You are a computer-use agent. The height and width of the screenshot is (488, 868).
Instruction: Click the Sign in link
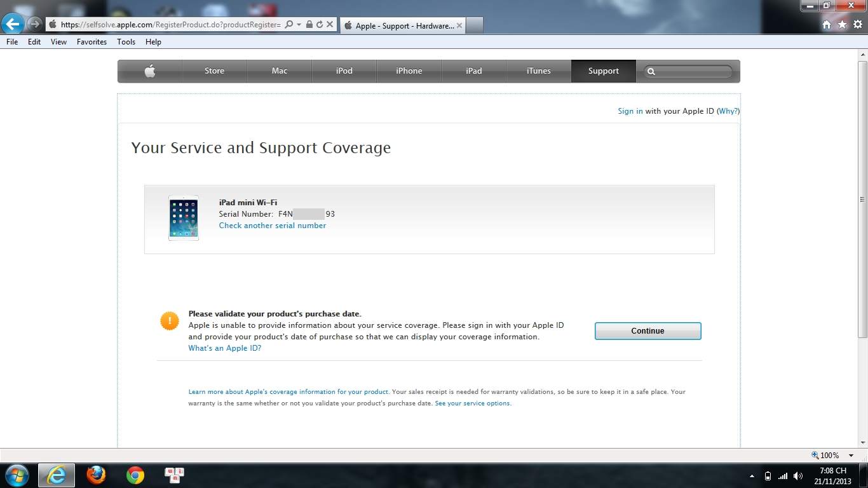point(630,111)
